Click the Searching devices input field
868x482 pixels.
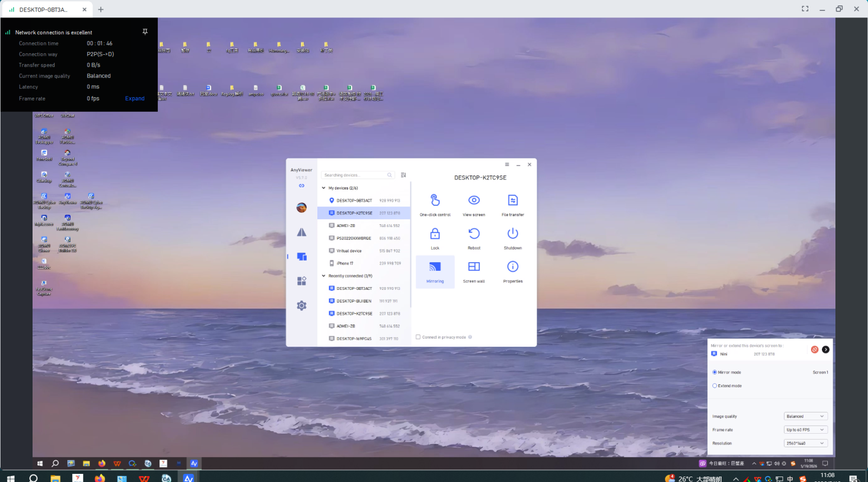tap(358, 175)
